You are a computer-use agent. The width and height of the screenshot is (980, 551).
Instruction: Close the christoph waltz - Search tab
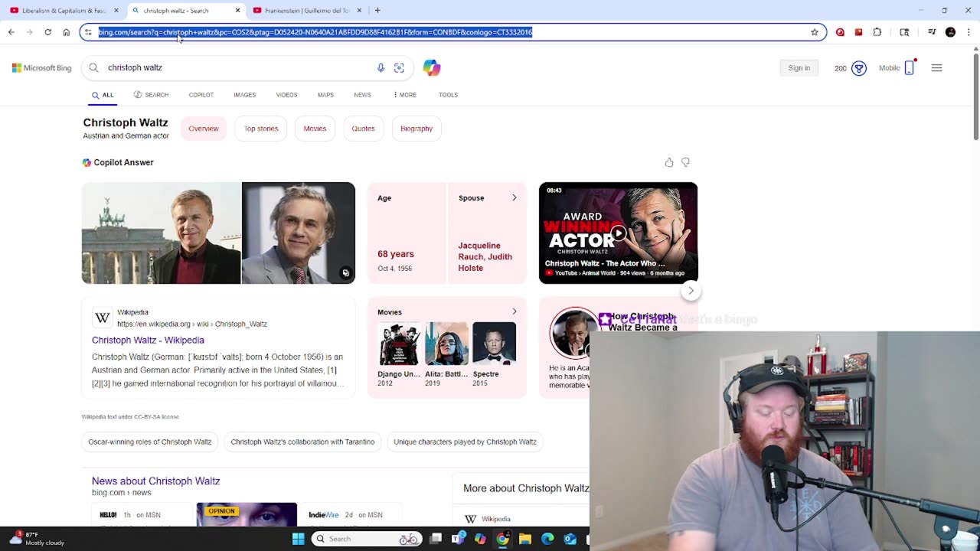[237, 11]
